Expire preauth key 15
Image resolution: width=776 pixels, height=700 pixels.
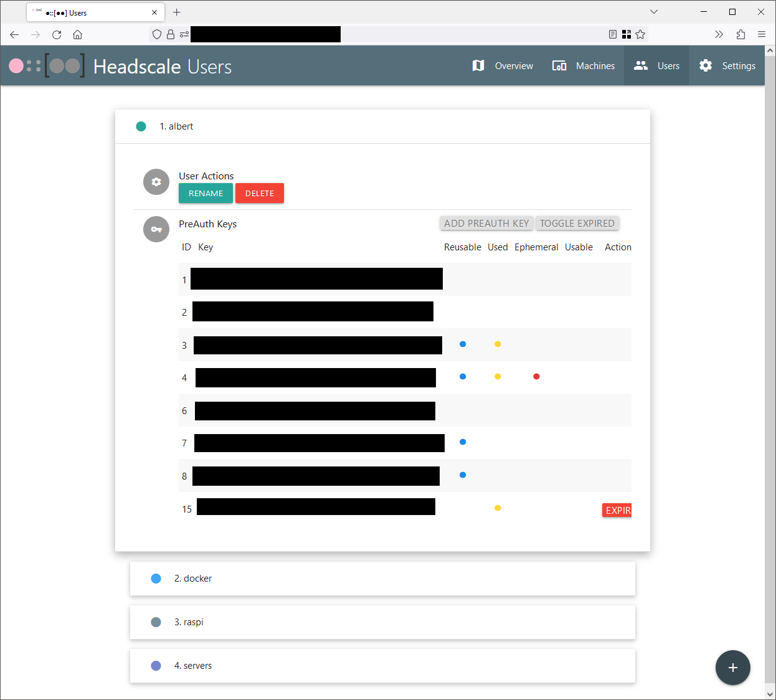click(617, 510)
